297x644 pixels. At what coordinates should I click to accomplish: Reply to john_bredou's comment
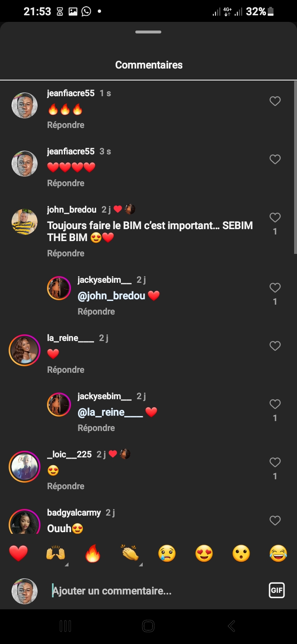point(66,253)
